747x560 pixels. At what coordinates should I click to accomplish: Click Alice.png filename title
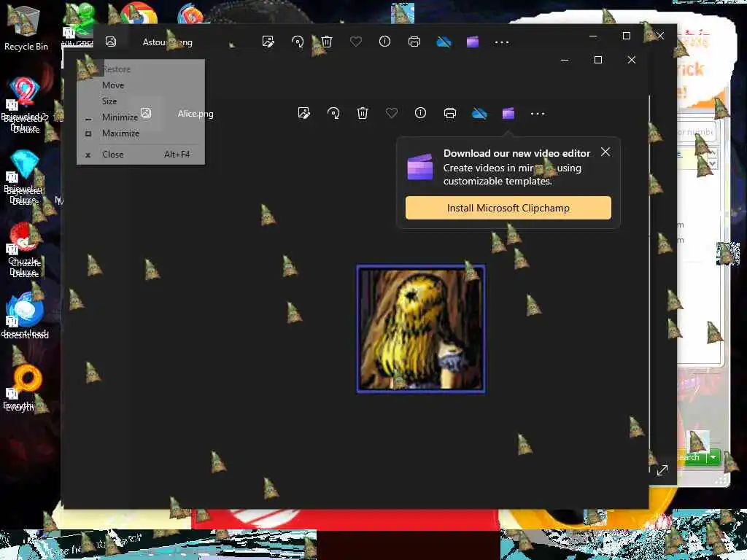pos(196,113)
